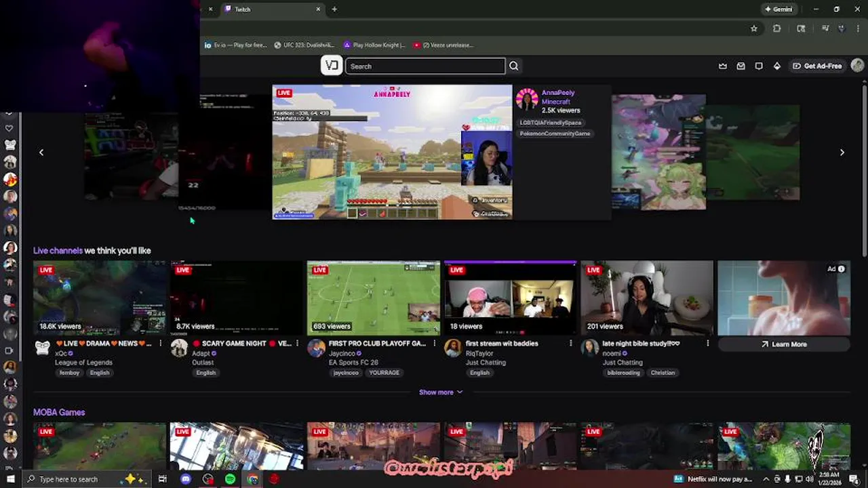Open Jaycinco stream options three dots

(434, 344)
